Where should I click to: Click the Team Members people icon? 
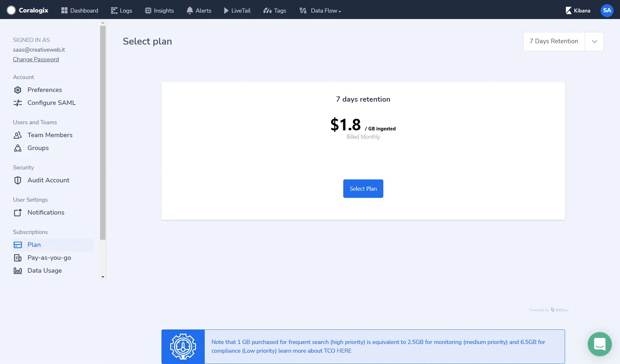tap(18, 135)
